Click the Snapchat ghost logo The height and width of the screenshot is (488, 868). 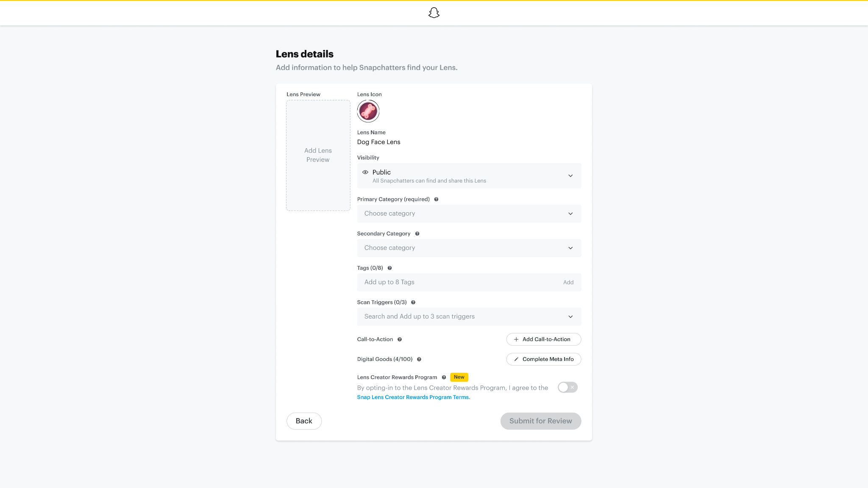[434, 13]
